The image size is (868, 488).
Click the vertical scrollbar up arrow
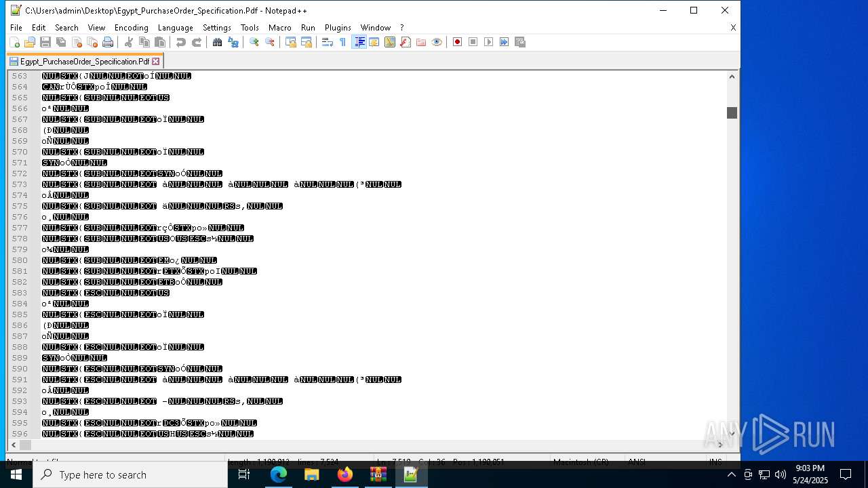(x=732, y=76)
